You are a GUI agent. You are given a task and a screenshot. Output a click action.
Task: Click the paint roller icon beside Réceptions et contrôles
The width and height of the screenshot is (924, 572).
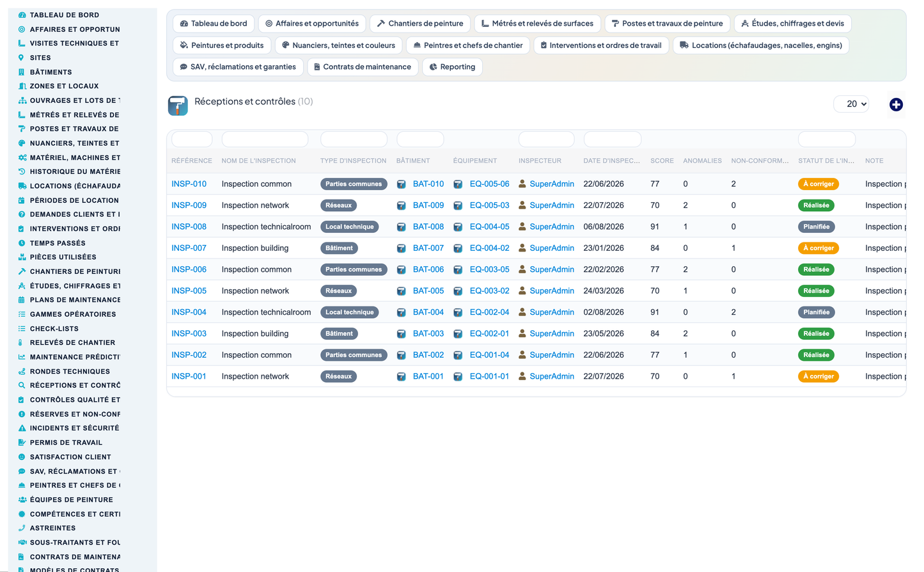pos(178,106)
